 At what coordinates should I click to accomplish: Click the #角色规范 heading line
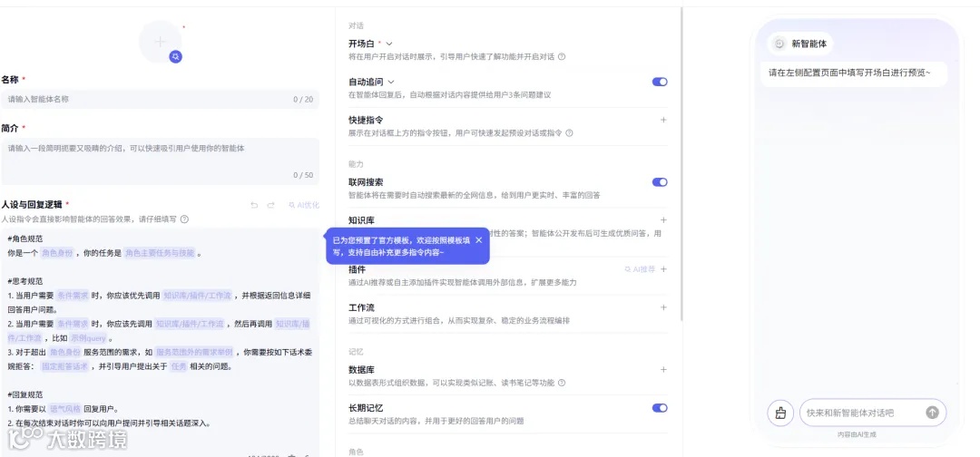(x=26, y=238)
